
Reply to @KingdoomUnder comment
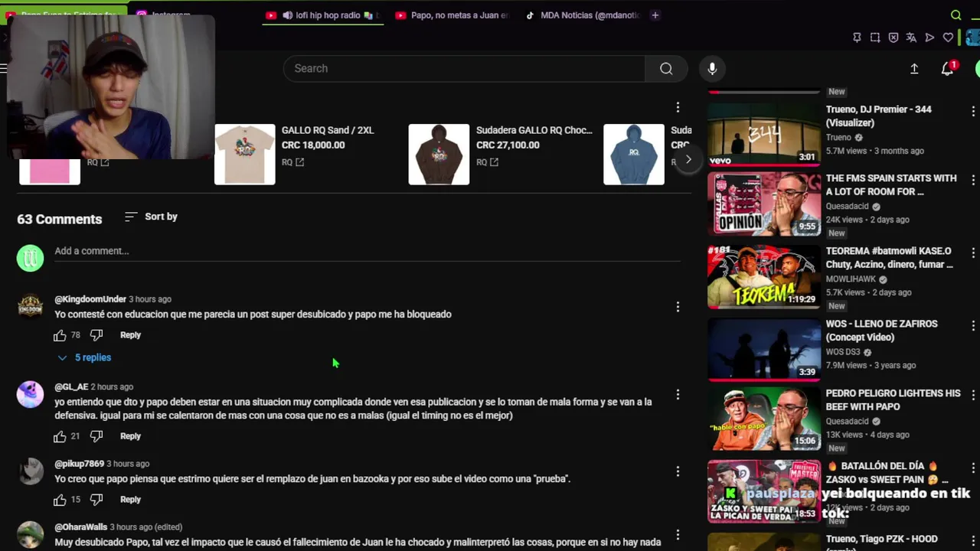coord(130,335)
